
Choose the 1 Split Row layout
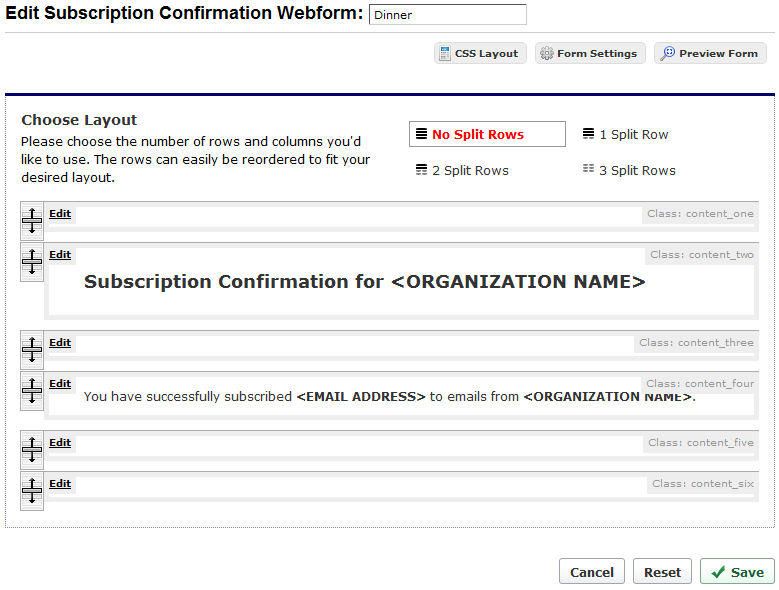pyautogui.click(x=625, y=135)
